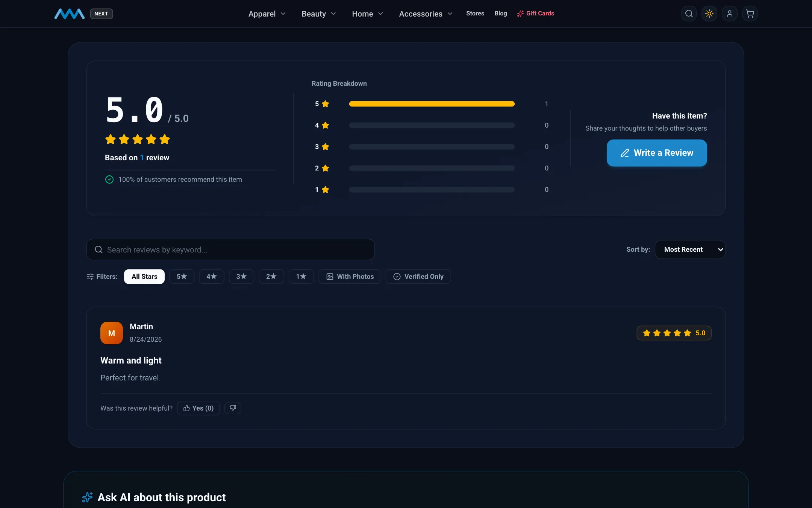Click the green recommend checkmark icon
The width and height of the screenshot is (812, 508).
point(109,179)
